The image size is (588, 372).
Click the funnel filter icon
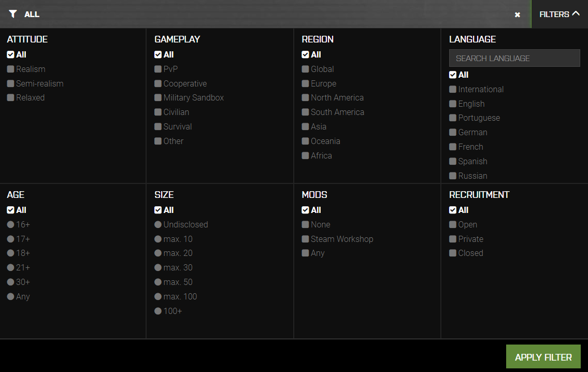(12, 14)
